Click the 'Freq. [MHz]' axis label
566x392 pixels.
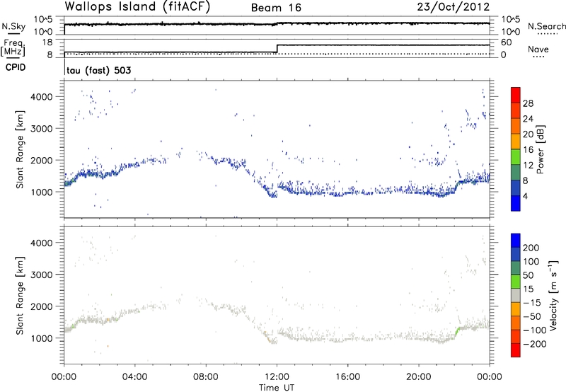(x=13, y=48)
